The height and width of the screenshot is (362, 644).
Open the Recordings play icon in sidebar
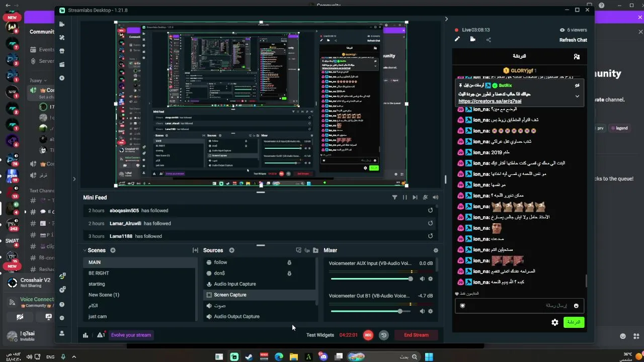pyautogui.click(x=62, y=78)
